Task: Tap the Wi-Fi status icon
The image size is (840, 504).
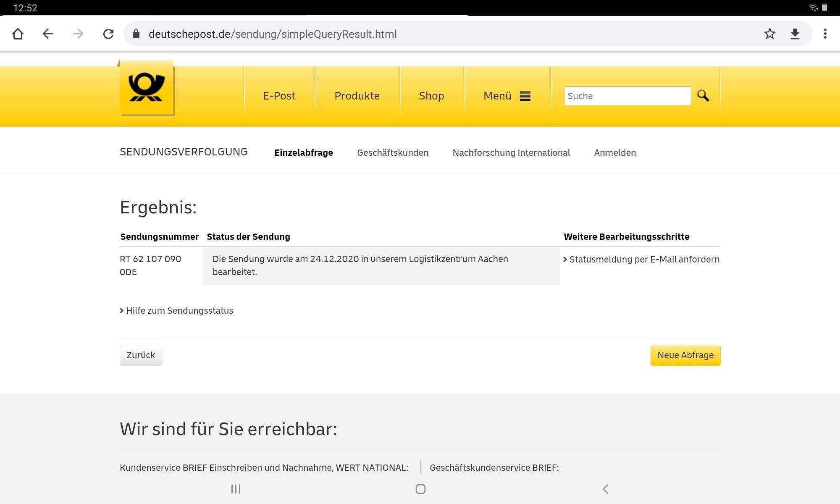Action: click(813, 8)
